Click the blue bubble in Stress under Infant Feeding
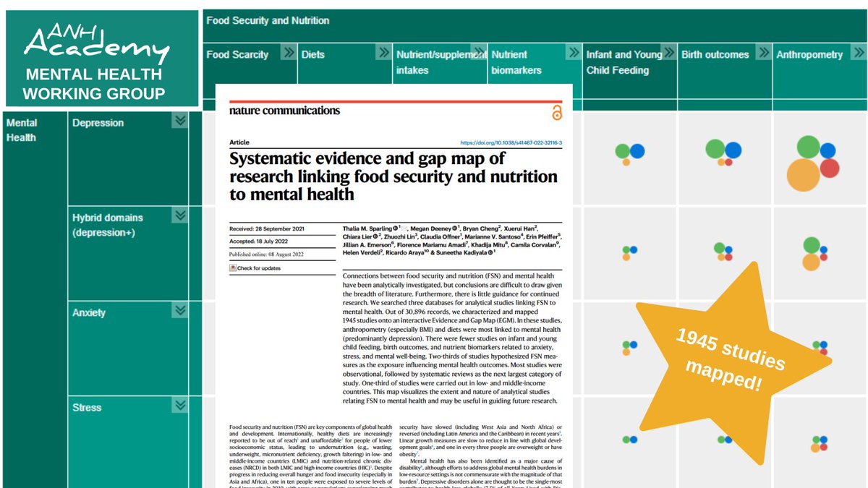 click(634, 439)
